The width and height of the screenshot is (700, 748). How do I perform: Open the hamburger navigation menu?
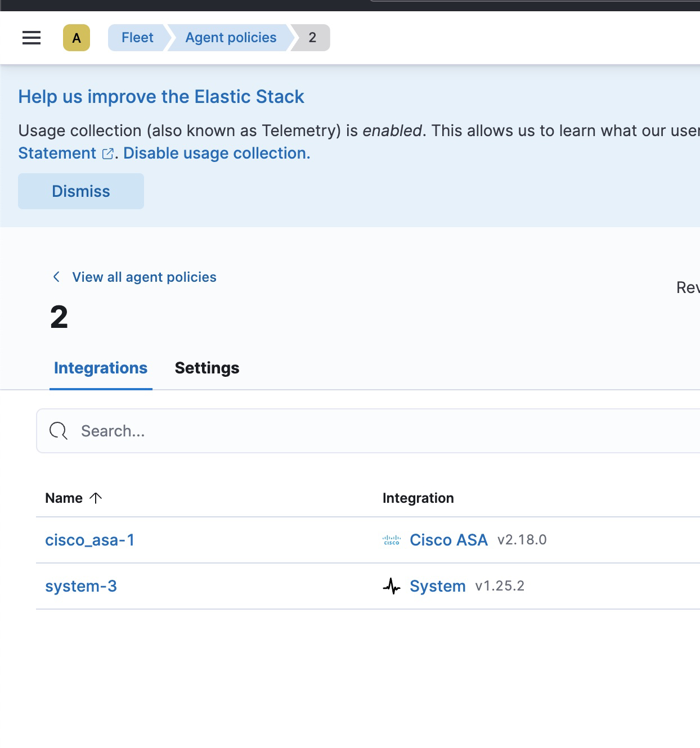pyautogui.click(x=31, y=38)
